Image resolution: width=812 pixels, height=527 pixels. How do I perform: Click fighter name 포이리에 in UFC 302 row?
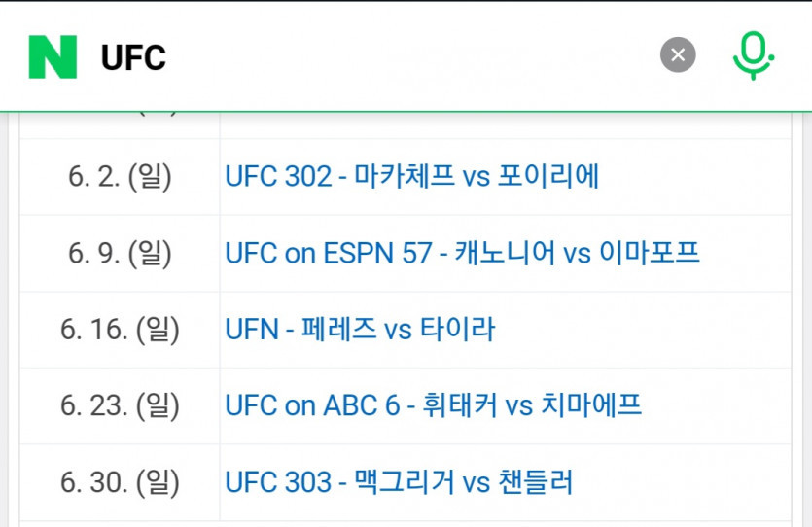pos(547,176)
